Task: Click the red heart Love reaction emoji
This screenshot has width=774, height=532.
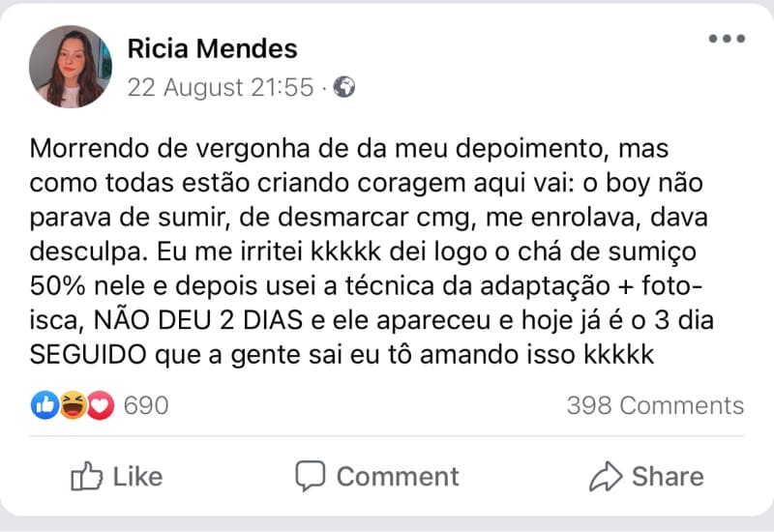Action: [100, 405]
